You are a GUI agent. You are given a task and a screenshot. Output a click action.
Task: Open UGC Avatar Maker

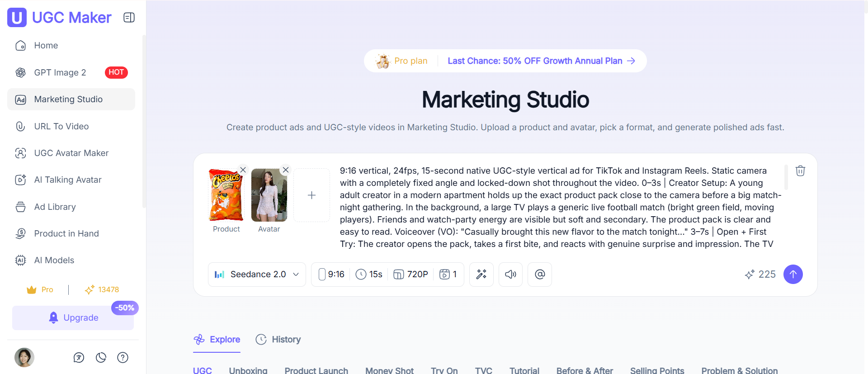point(71,153)
